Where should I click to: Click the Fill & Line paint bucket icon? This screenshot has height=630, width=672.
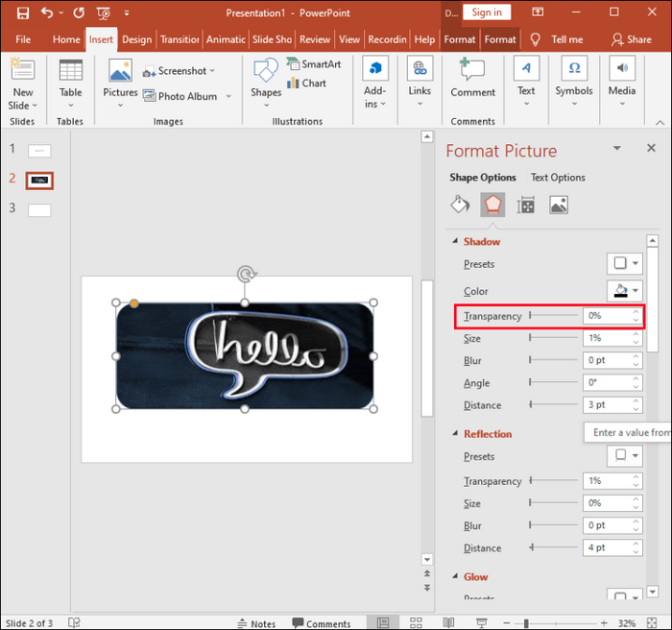click(460, 205)
